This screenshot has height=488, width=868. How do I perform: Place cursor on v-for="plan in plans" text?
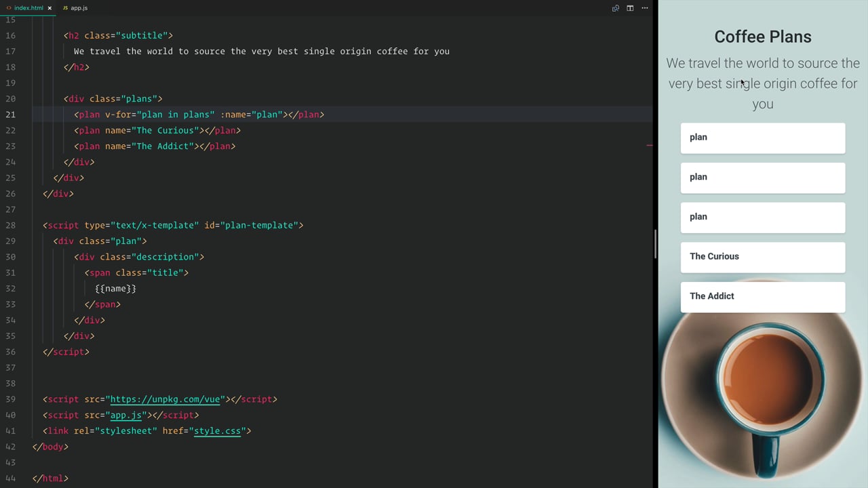[160, 115]
